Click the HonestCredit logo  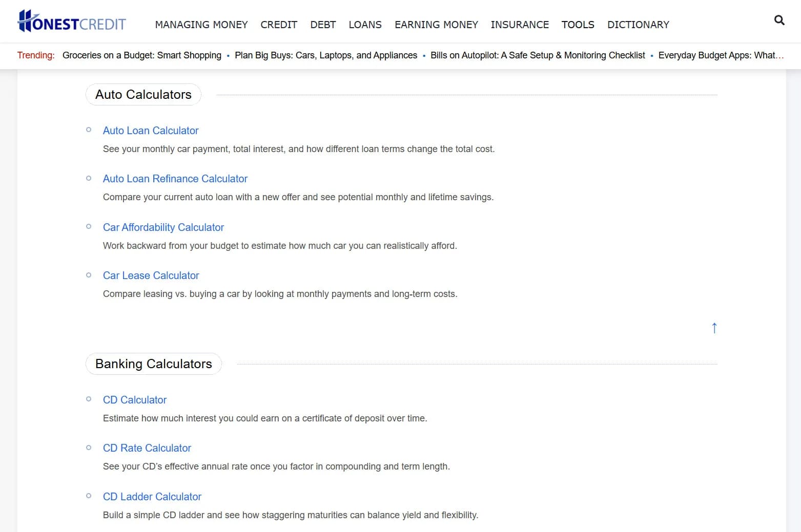(72, 22)
